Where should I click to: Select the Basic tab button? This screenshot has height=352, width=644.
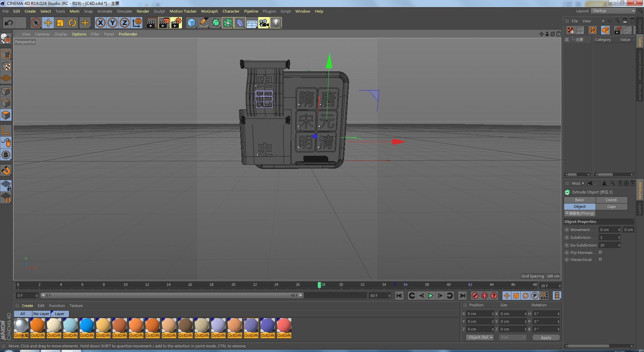[x=580, y=200]
